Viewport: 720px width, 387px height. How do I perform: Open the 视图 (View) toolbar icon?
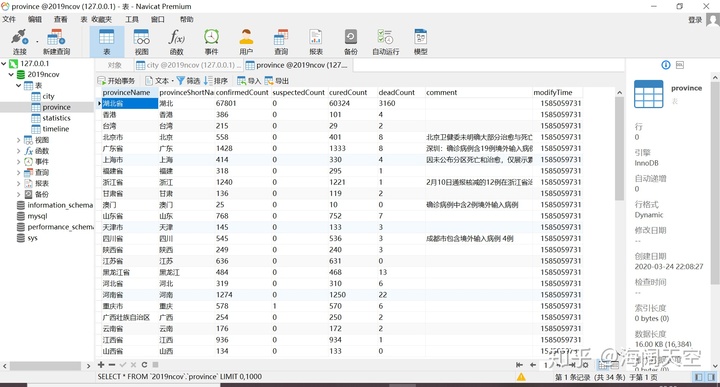[141, 41]
